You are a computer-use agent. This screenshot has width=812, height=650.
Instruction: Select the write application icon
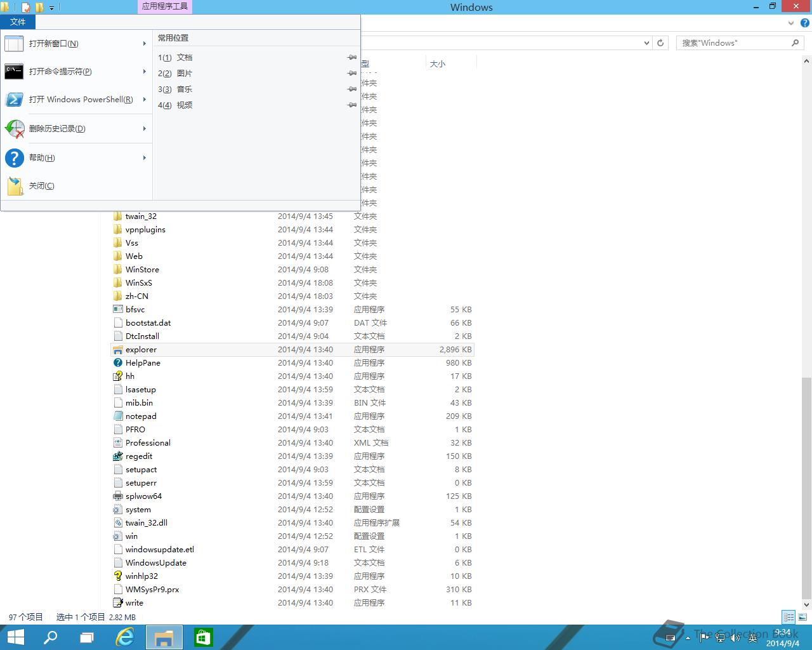pos(117,603)
